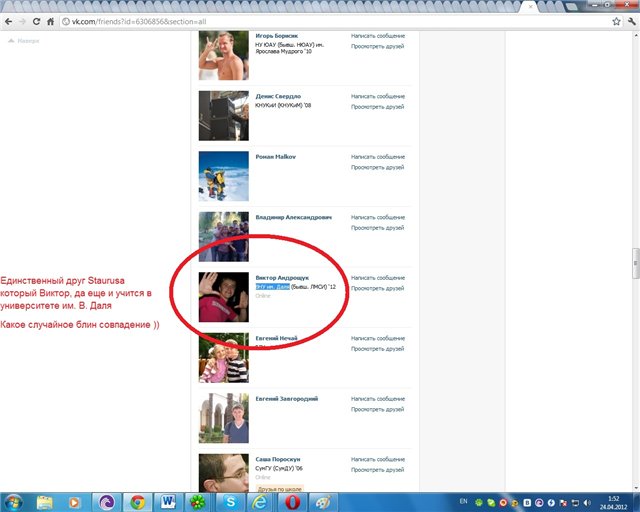Open the media player taskbar icon
640x512 pixels.
click(x=74, y=502)
